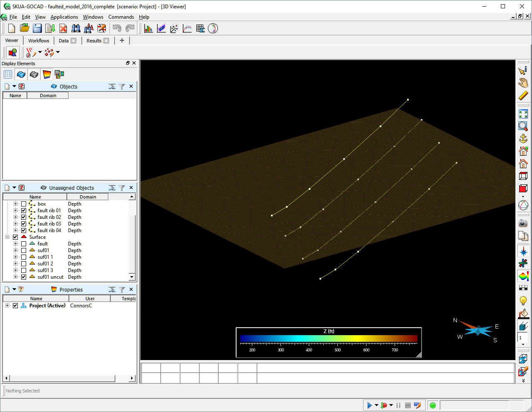The width and height of the screenshot is (532, 412).
Task: Click the compass orientation widget
Action: (x=478, y=331)
